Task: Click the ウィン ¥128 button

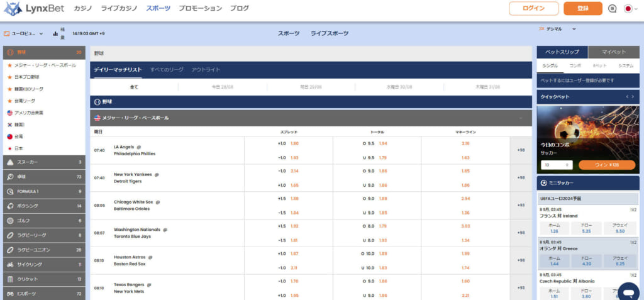Action: point(607,165)
